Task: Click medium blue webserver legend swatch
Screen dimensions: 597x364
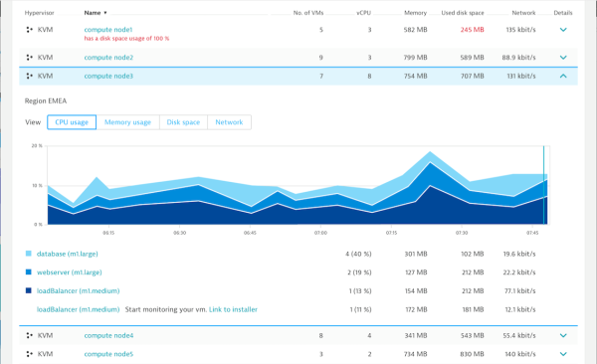Action: pyautogui.click(x=29, y=272)
